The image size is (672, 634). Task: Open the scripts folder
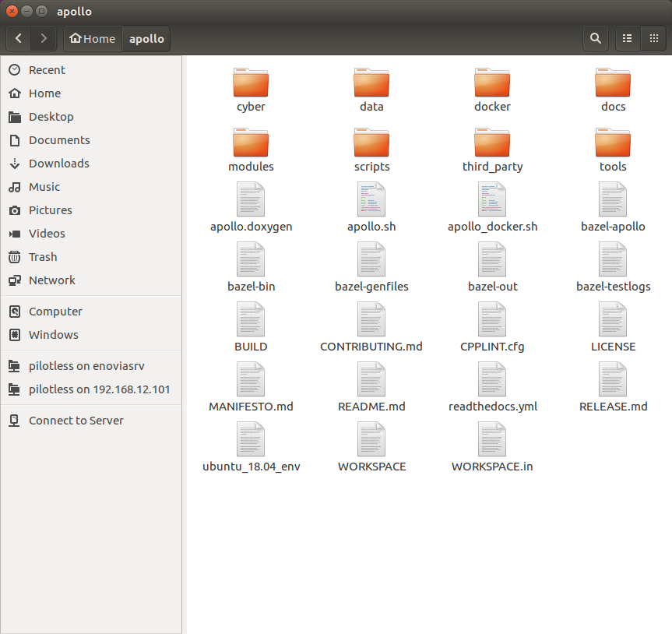click(x=371, y=150)
